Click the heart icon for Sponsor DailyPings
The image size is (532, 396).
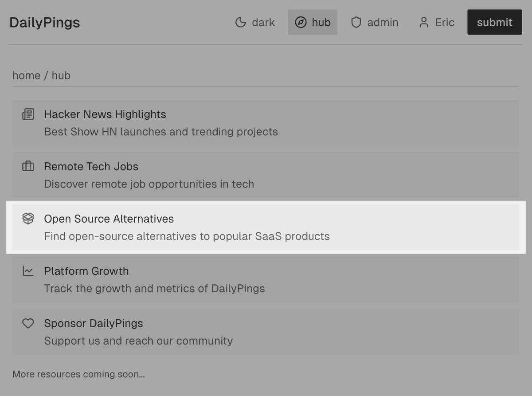[28, 323]
